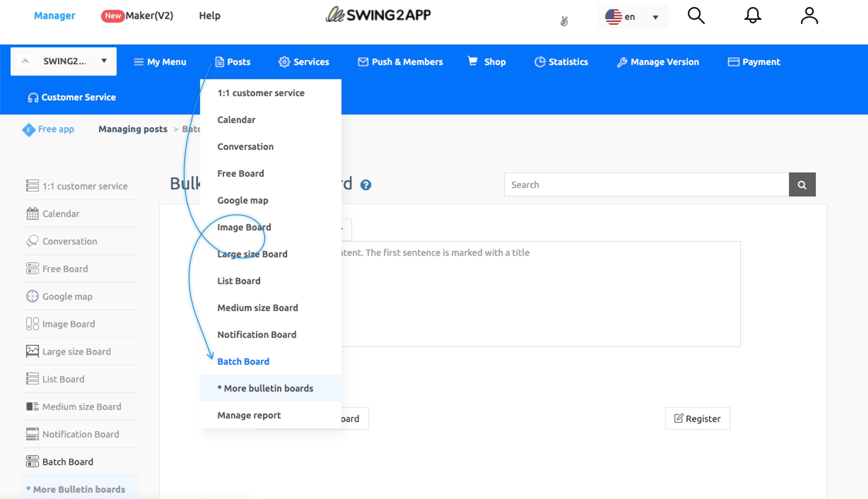Click the magnifier search icon in header

pos(696,16)
